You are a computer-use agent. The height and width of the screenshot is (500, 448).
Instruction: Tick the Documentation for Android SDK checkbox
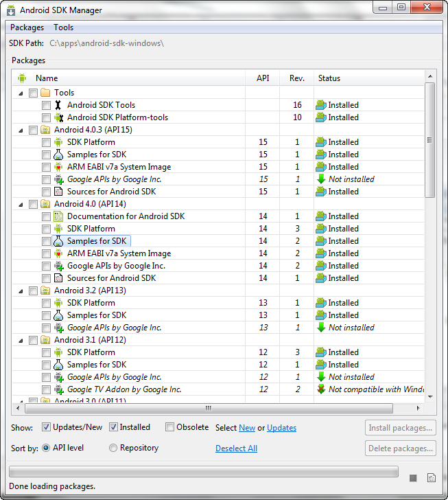coord(46,216)
